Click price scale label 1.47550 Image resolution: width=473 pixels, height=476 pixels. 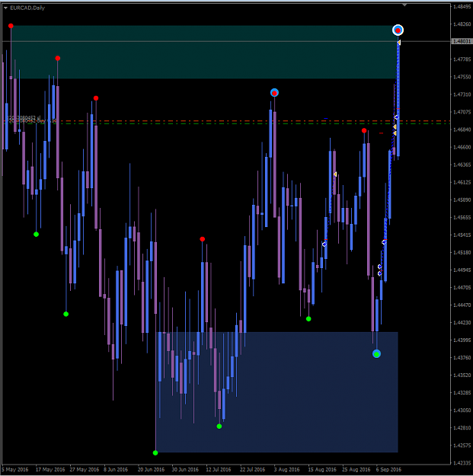point(462,77)
